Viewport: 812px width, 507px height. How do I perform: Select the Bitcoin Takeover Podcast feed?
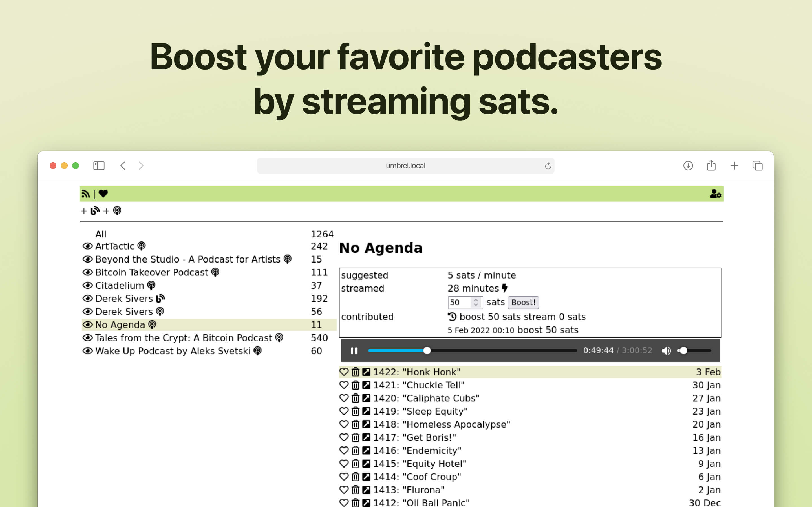151,272
